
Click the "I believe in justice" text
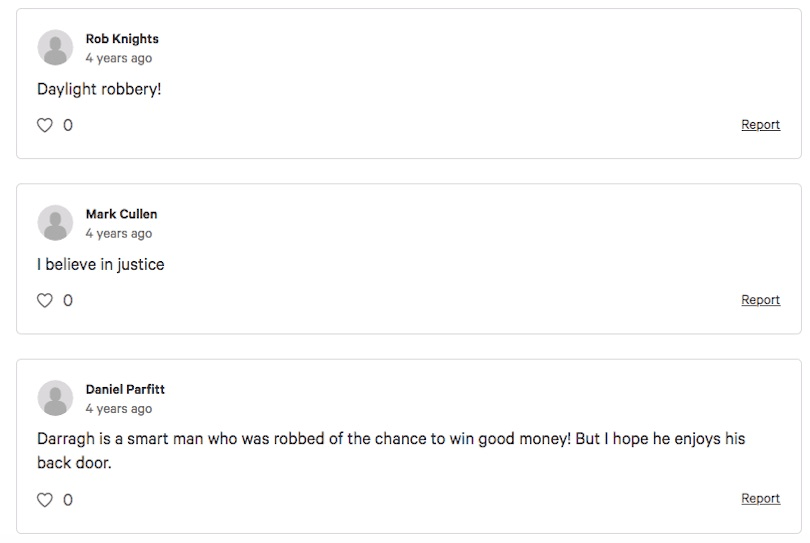pyautogui.click(x=100, y=264)
